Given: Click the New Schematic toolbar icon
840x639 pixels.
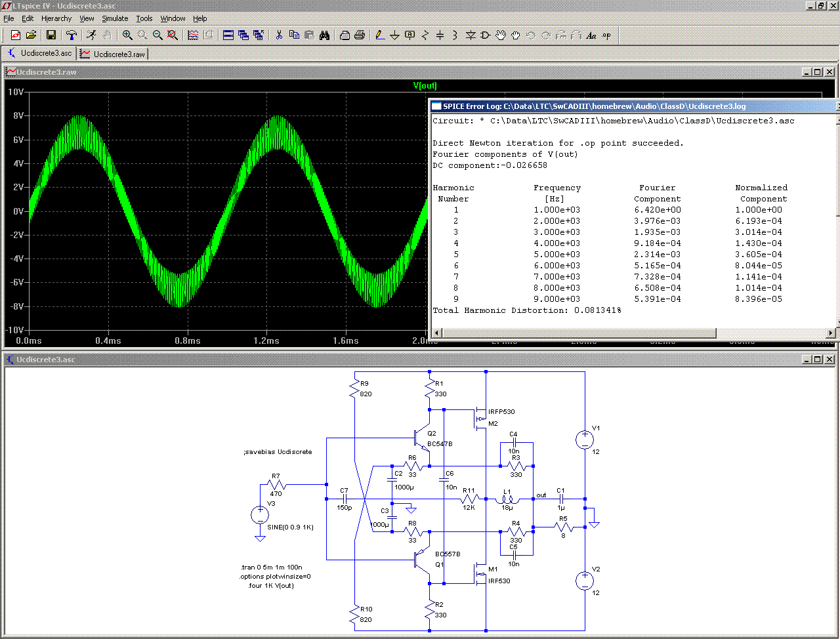Looking at the screenshot, I should coord(16,35).
